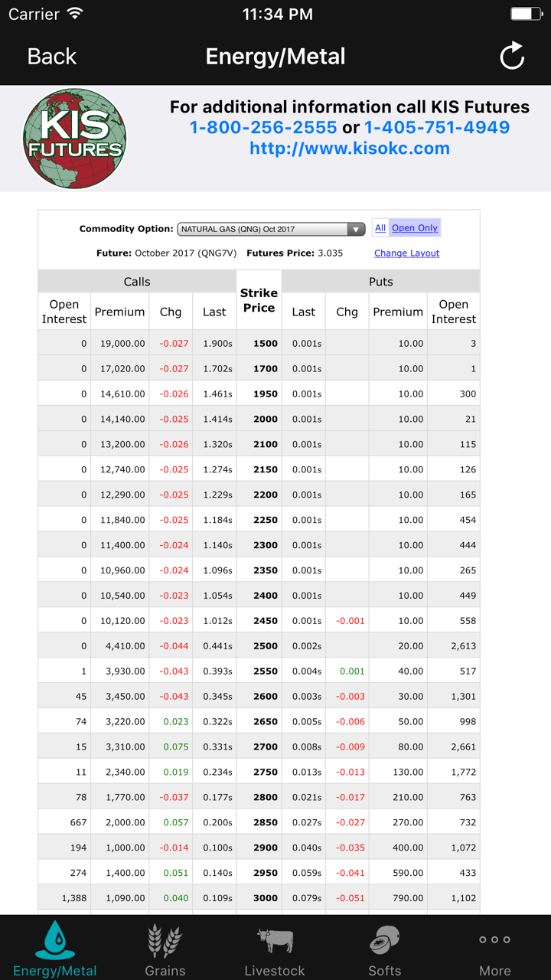Open the Energy/Metal tab droplet icon

55,939
